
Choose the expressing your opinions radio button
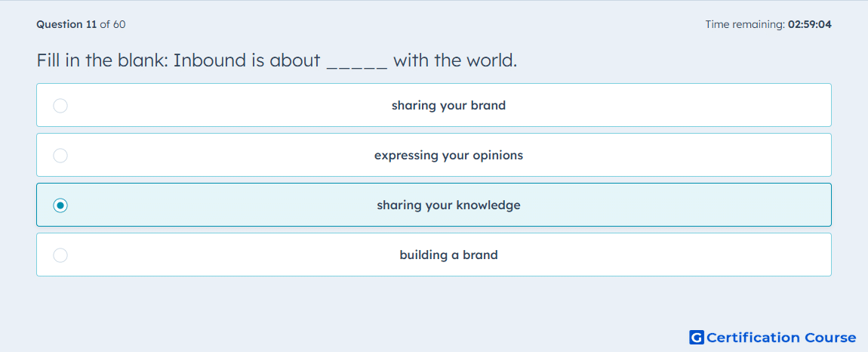click(60, 155)
